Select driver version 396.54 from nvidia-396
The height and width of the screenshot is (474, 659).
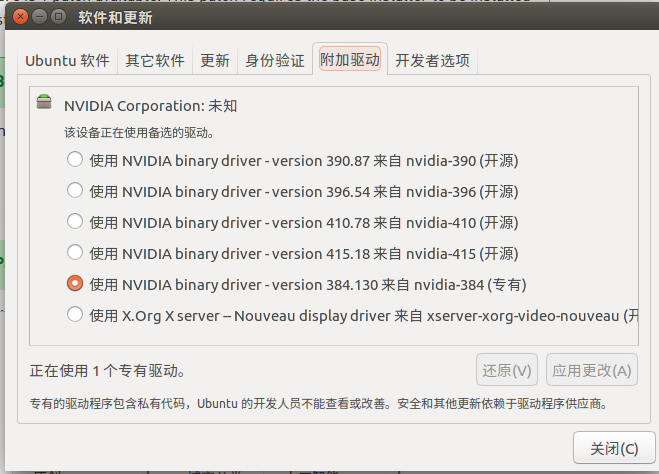[x=75, y=190]
